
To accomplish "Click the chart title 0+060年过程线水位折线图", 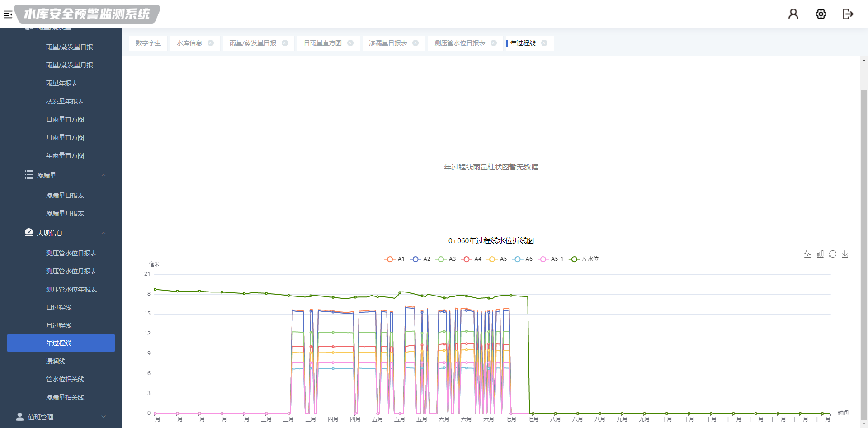I will [x=491, y=241].
